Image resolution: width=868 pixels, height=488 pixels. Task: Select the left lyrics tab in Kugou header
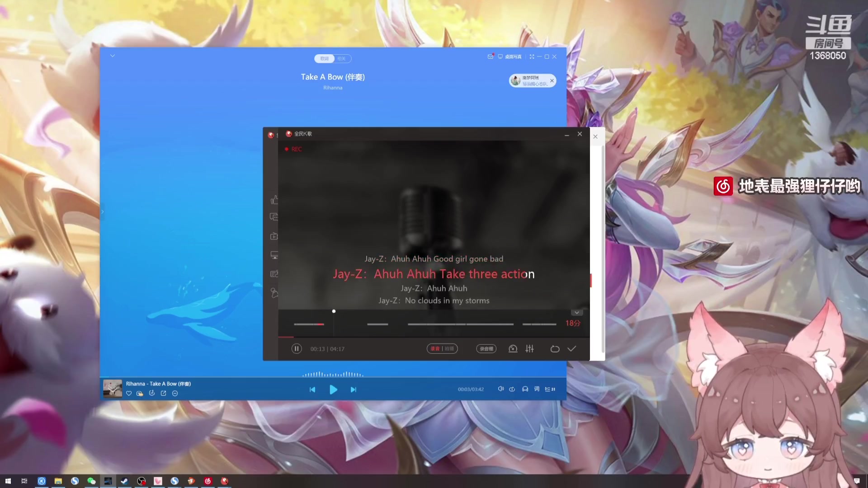point(325,59)
